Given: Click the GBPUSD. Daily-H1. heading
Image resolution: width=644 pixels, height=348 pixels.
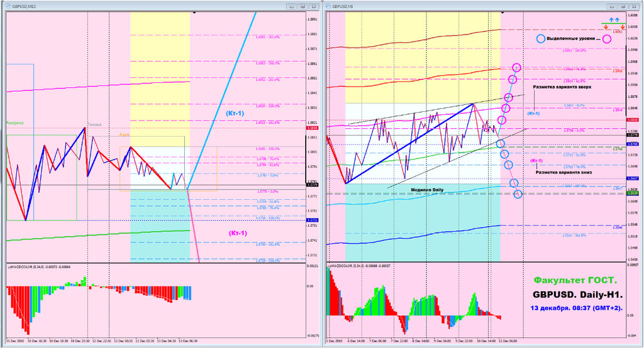Looking at the screenshot, I should 577,295.
